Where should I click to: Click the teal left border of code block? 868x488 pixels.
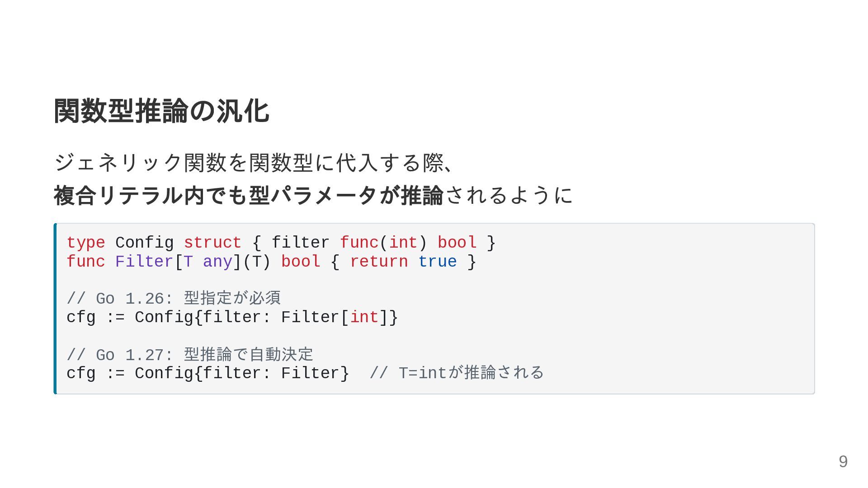pyautogui.click(x=55, y=309)
